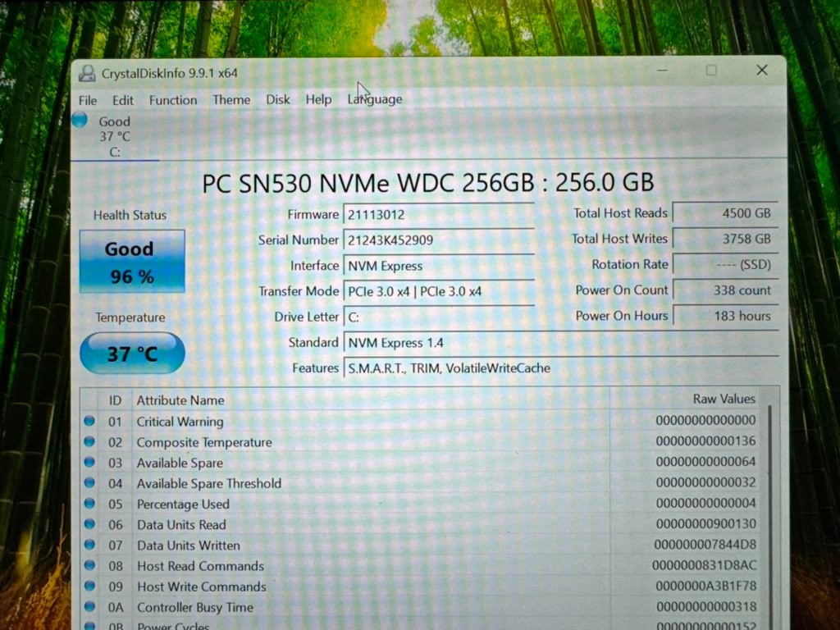Select the Composite Temperature attribute name
The image size is (840, 630).
click(x=204, y=442)
